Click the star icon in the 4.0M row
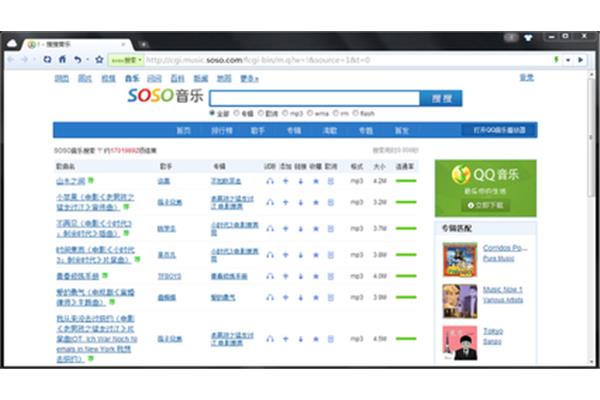Viewport: 600px width, 400px height. [x=316, y=276]
